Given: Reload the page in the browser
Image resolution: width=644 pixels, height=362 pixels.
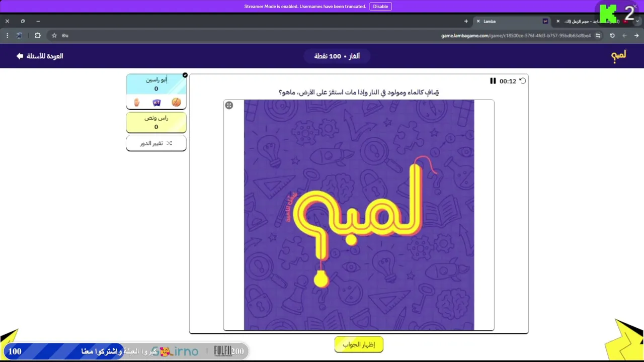Looking at the screenshot, I should point(612,36).
